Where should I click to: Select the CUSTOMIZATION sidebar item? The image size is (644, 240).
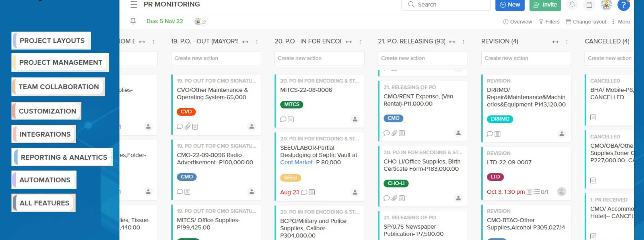coord(47,111)
